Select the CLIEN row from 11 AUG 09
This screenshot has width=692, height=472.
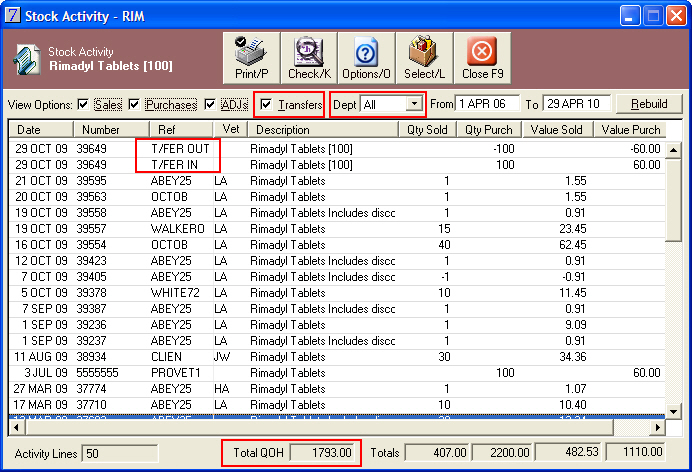pyautogui.click(x=337, y=357)
